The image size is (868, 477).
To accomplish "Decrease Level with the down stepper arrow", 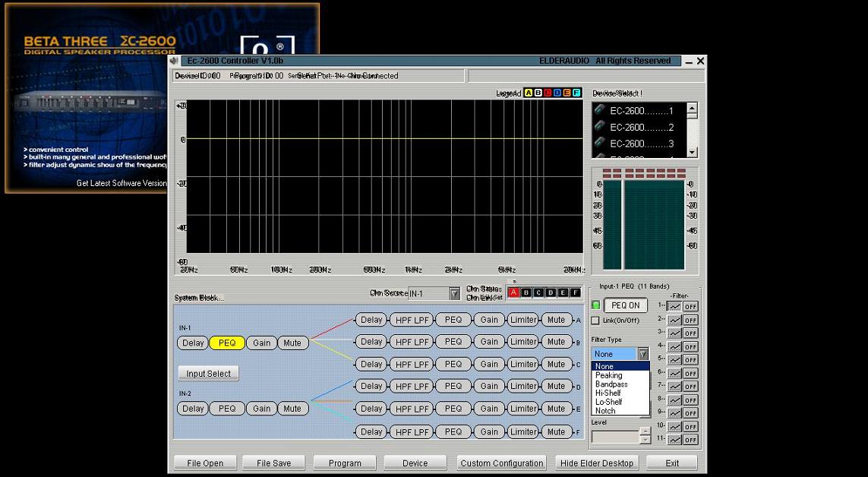I will 645,440.
